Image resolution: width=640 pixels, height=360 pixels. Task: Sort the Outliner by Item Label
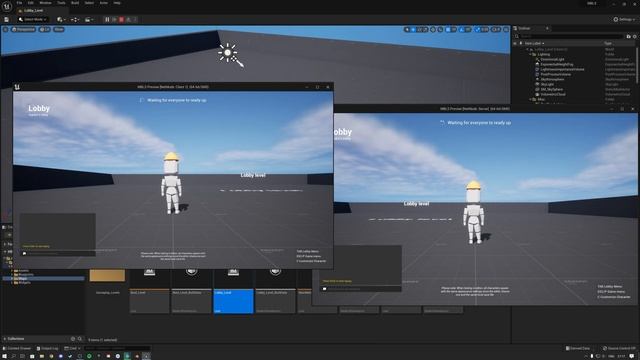(x=534, y=43)
